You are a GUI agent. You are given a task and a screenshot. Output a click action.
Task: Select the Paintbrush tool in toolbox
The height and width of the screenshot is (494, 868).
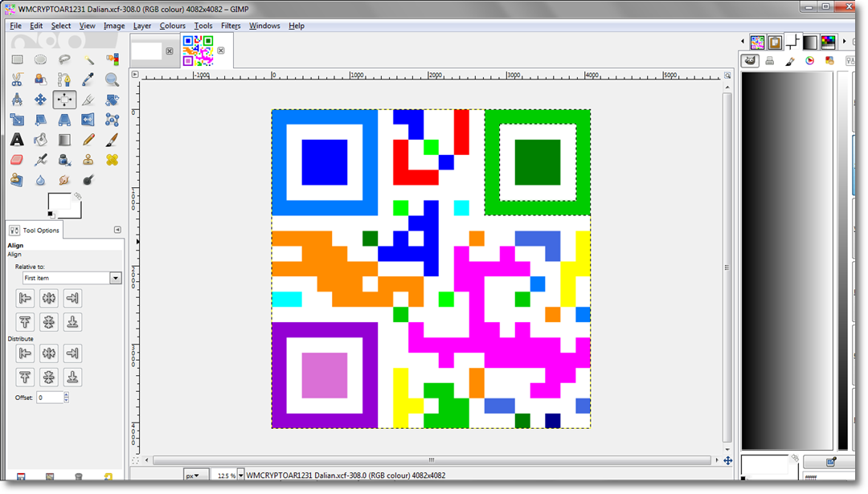point(112,140)
